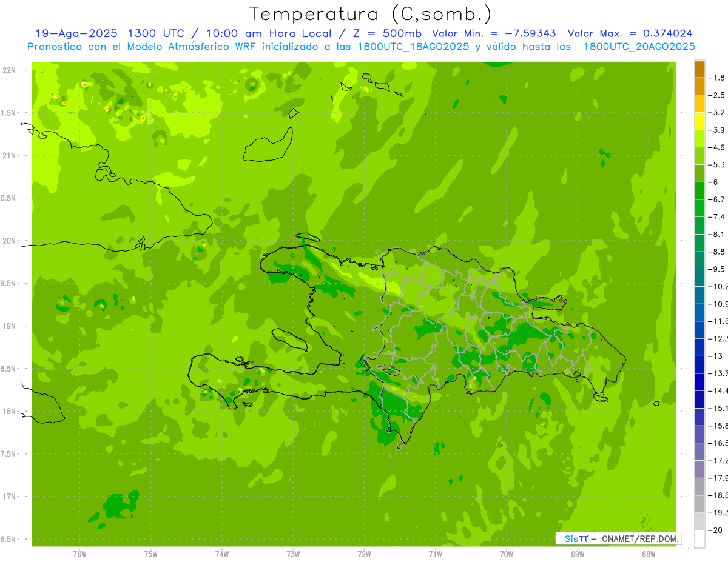This screenshot has height=562, width=728.
Task: Click the '21N' latitude label
Action: (9, 156)
